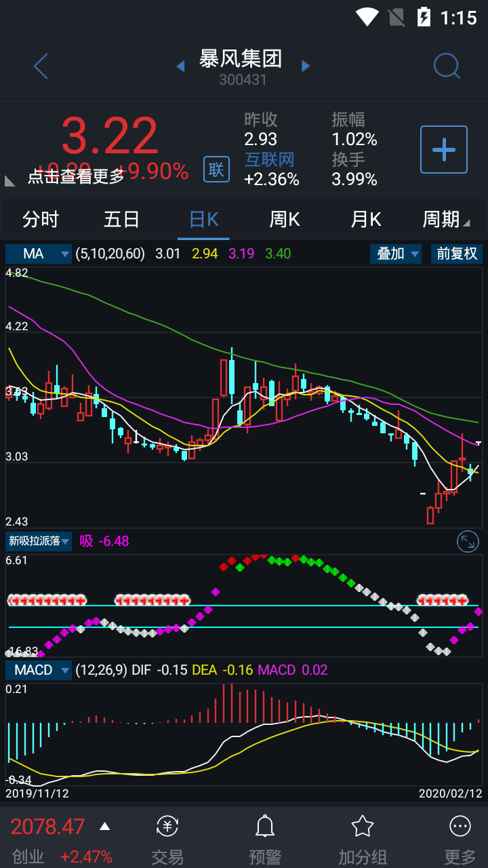This screenshot has height=868, width=488.
Task: Open the 新吸拉派落 indicator dropdown
Action: [x=39, y=541]
